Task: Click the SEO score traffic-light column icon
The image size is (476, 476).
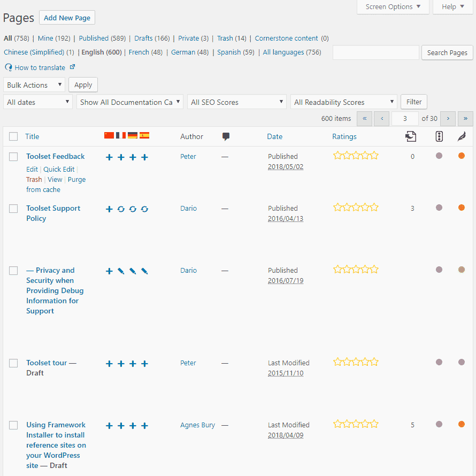Action: [439, 136]
